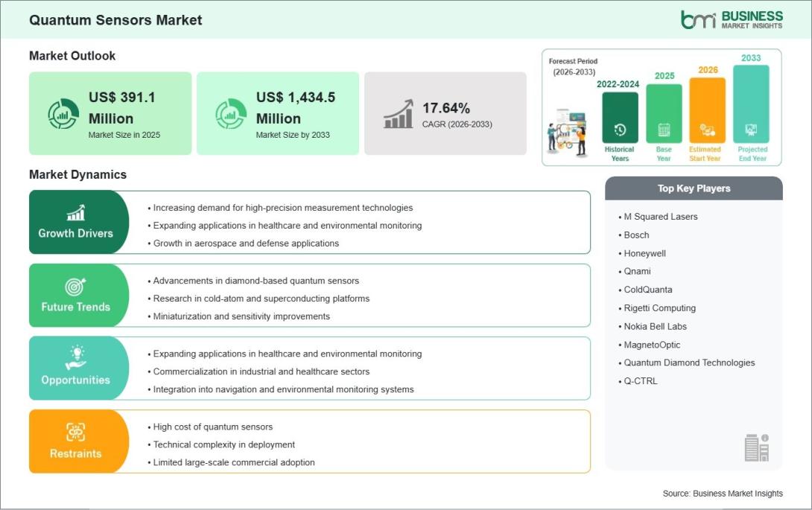Click the presentation icon in the 2033 bar

(x=751, y=130)
